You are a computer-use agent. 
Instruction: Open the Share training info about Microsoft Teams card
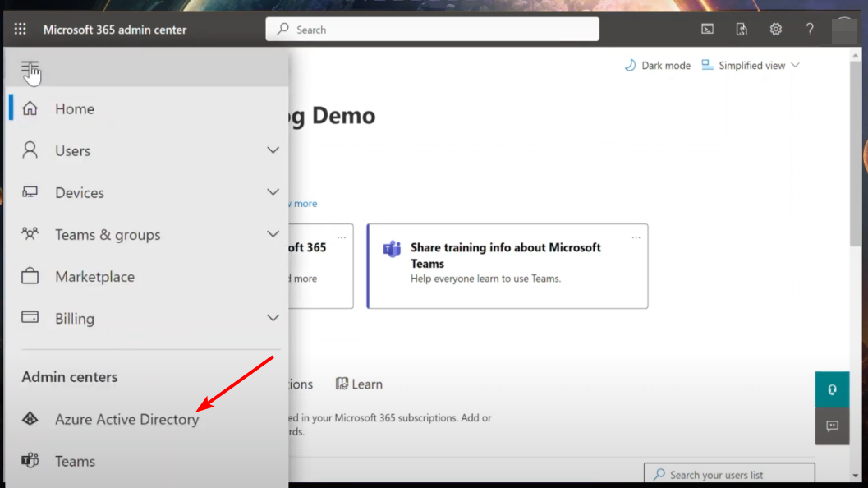click(507, 266)
